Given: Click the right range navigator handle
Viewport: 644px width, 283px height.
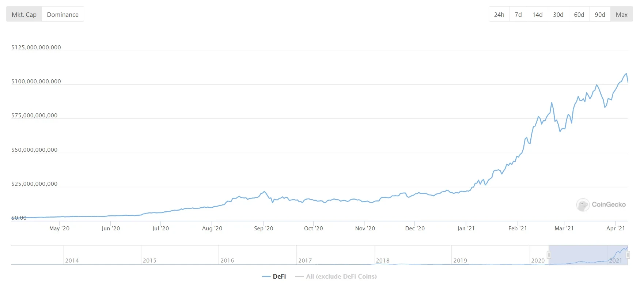Looking at the screenshot, I should point(628,255).
